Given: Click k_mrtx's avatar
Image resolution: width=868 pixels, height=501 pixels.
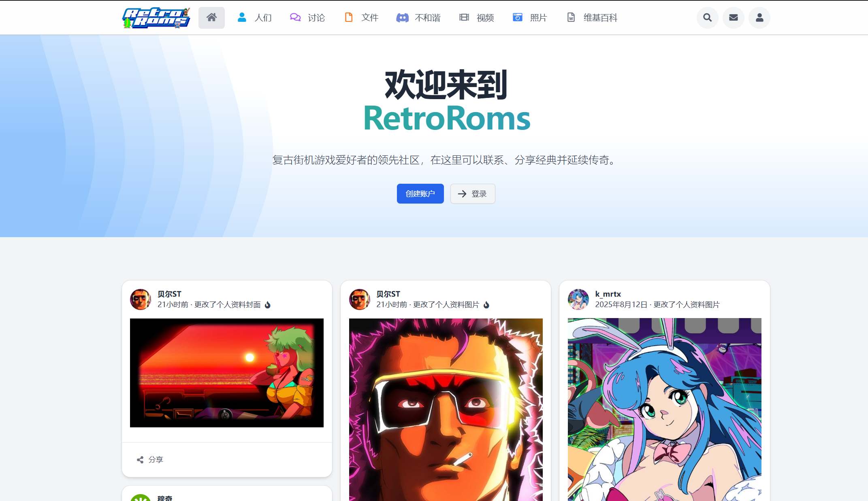Looking at the screenshot, I should click(578, 299).
